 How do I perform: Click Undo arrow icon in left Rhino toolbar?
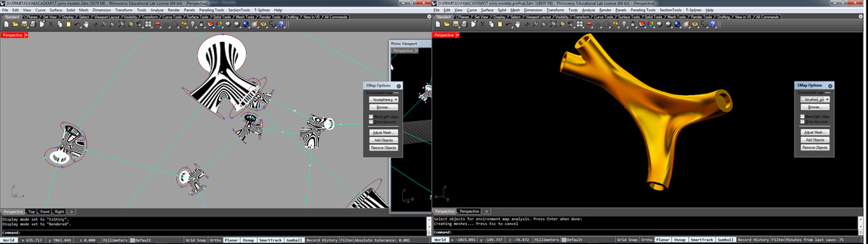tap(77, 24)
